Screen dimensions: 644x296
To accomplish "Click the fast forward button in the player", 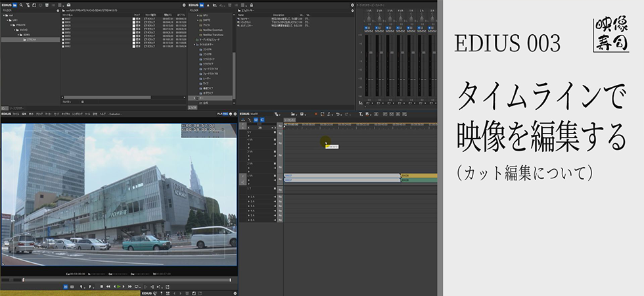I will [130, 287].
